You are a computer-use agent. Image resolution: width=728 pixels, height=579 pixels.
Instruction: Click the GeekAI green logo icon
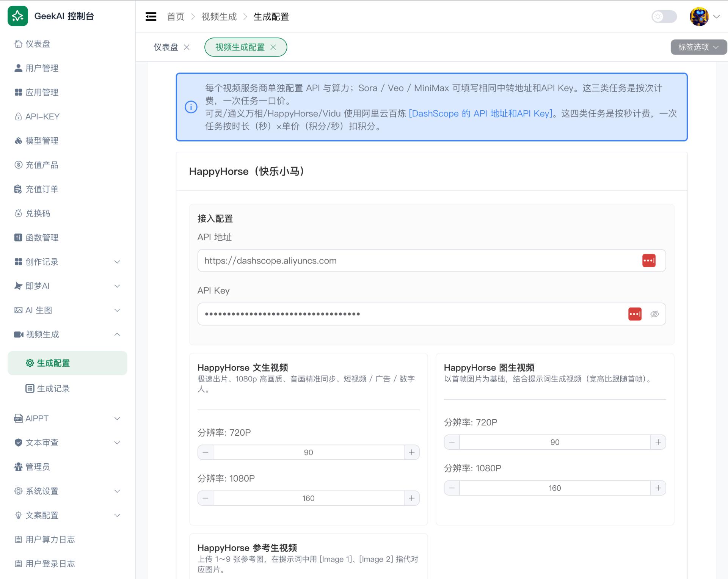[18, 16]
